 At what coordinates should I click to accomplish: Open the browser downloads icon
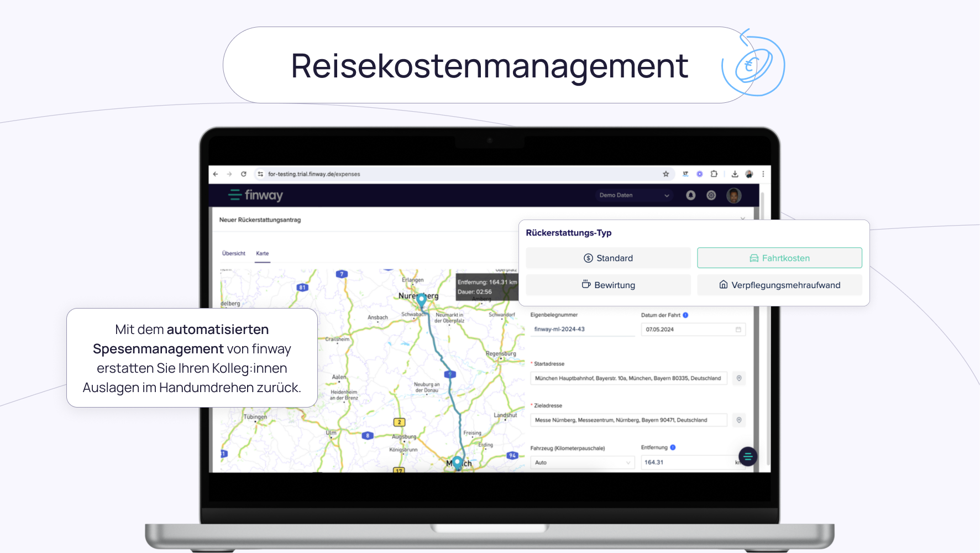[735, 174]
